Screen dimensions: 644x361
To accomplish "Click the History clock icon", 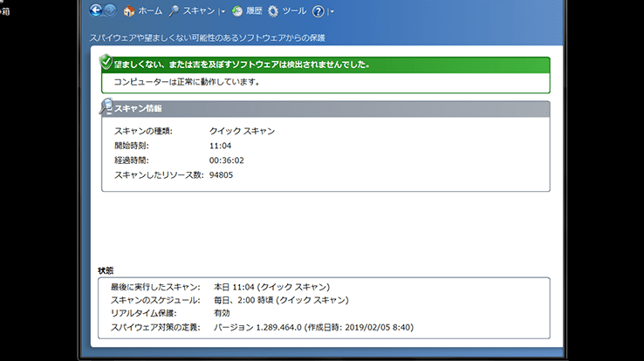I will tap(237, 11).
